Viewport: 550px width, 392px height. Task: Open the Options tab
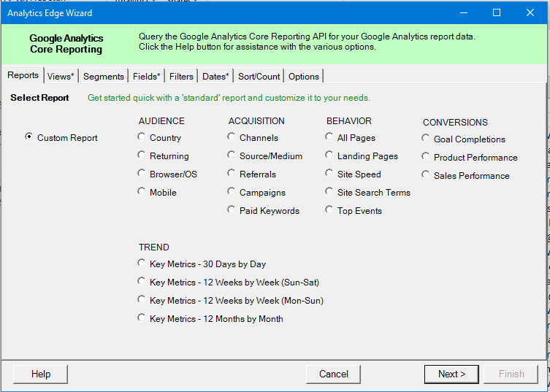coord(304,77)
